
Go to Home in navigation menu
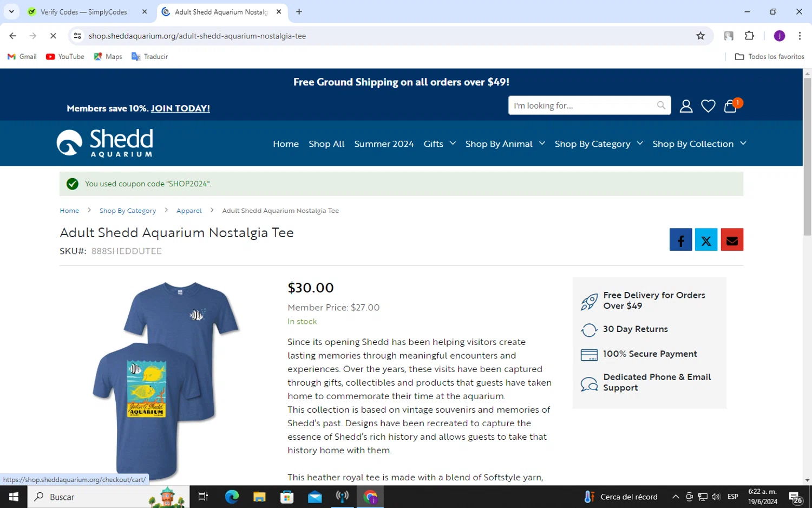pos(286,144)
